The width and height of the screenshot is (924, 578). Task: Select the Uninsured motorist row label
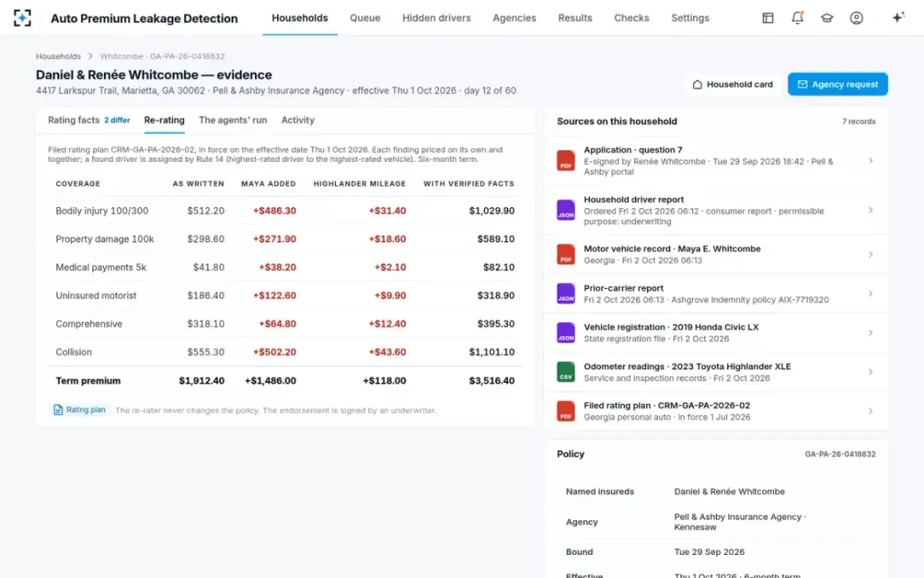96,295
